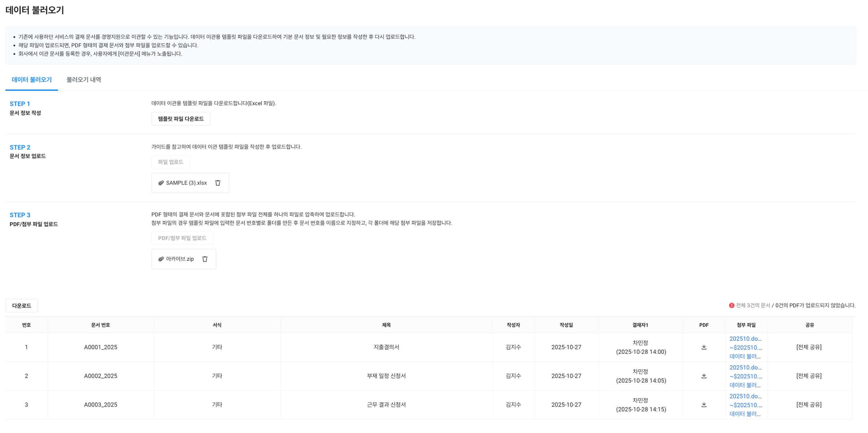
Task: Select the 데이터 불러오기 tab
Action: (32, 80)
